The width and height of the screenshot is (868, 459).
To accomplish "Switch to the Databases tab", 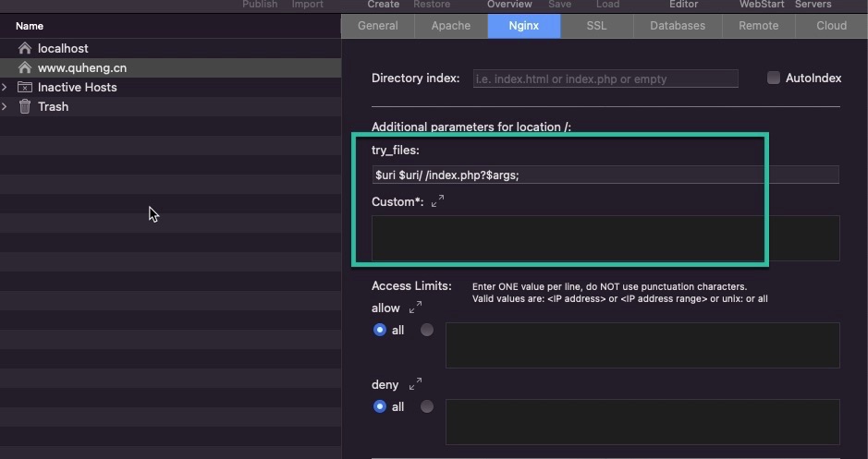I will [x=678, y=26].
